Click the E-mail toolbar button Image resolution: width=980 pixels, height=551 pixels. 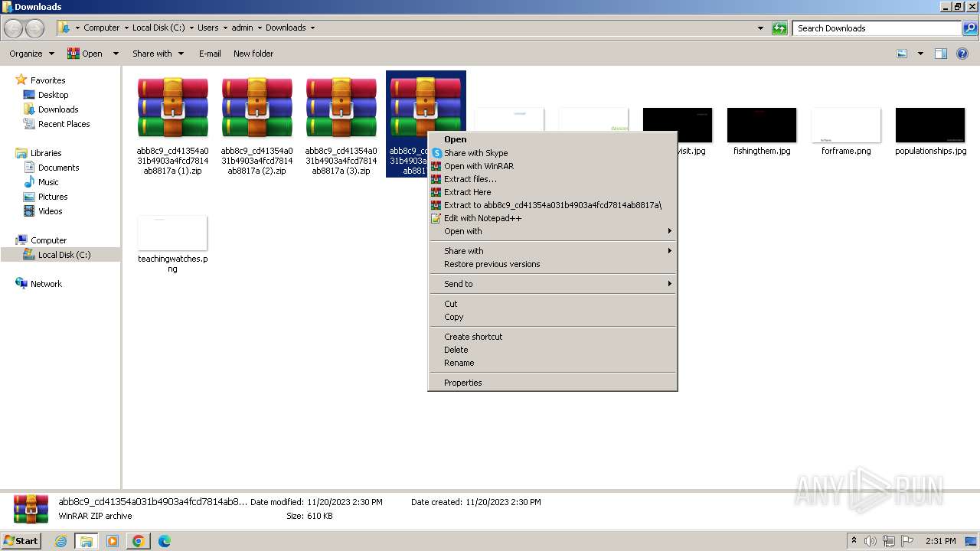point(210,54)
